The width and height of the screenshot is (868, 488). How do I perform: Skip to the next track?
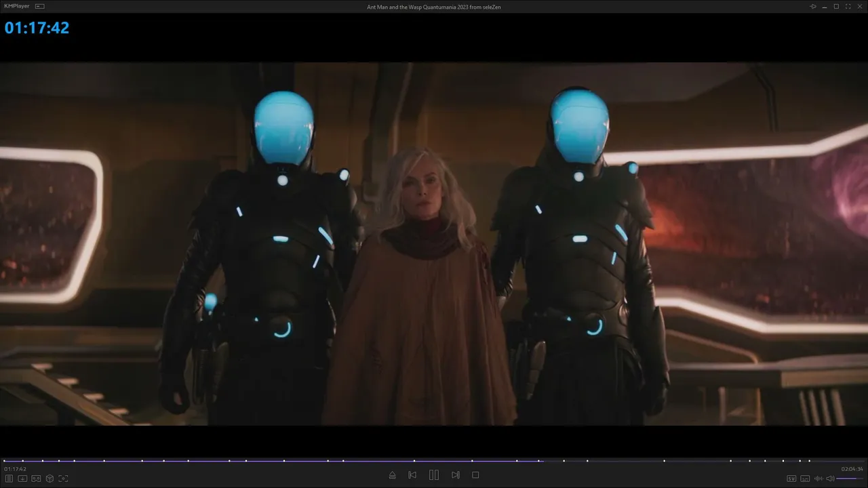[456, 475]
